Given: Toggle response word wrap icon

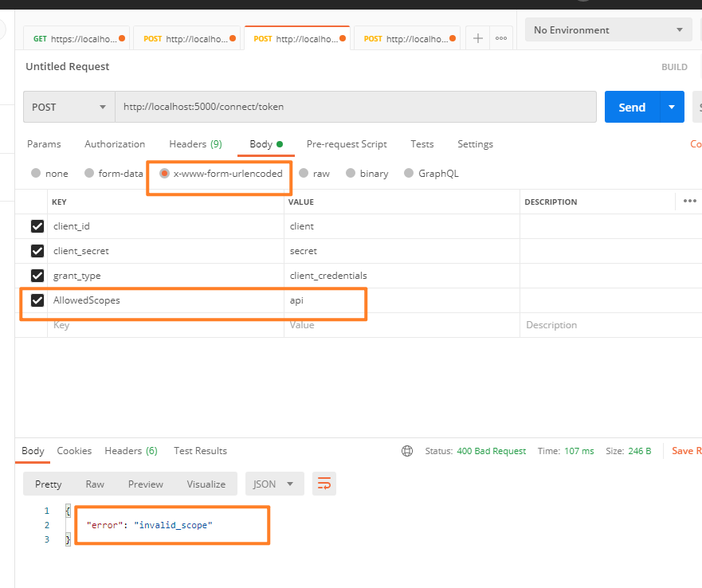Looking at the screenshot, I should pyautogui.click(x=324, y=484).
